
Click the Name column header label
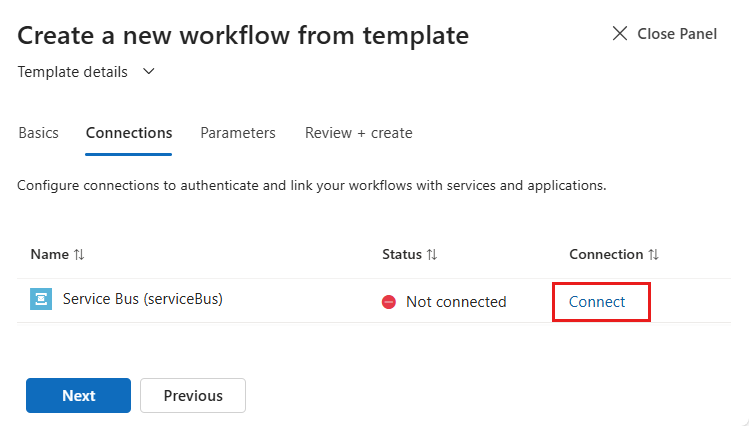49,255
